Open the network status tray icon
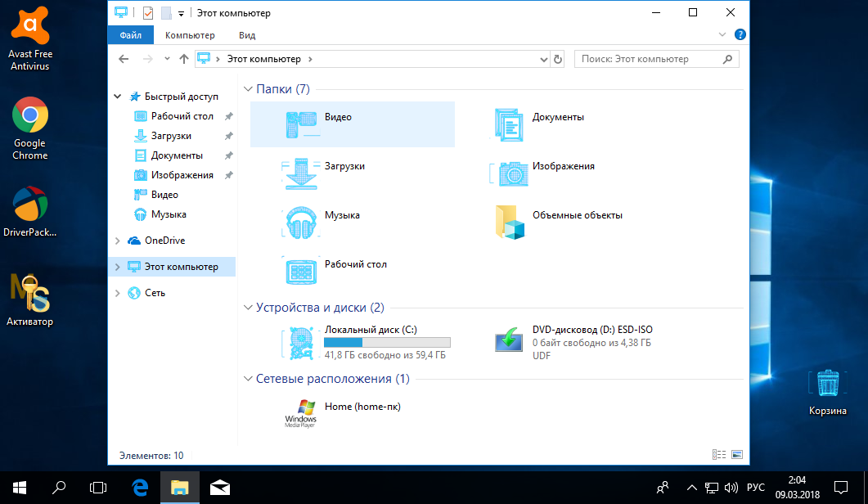 (x=712, y=488)
